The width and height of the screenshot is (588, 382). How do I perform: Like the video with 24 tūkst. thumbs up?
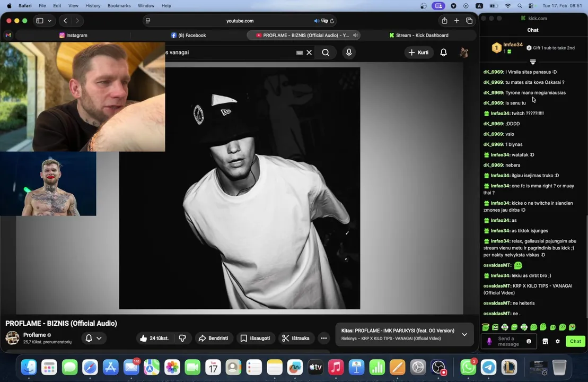pyautogui.click(x=154, y=338)
